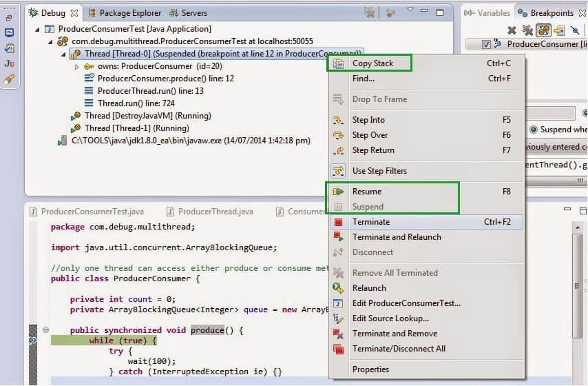The height and width of the screenshot is (386, 588).
Task: Click the red Terminate square icon
Action: pos(338,222)
